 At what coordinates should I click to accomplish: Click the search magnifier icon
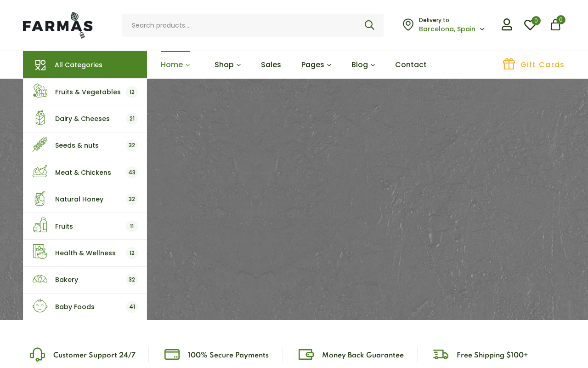[x=369, y=25]
